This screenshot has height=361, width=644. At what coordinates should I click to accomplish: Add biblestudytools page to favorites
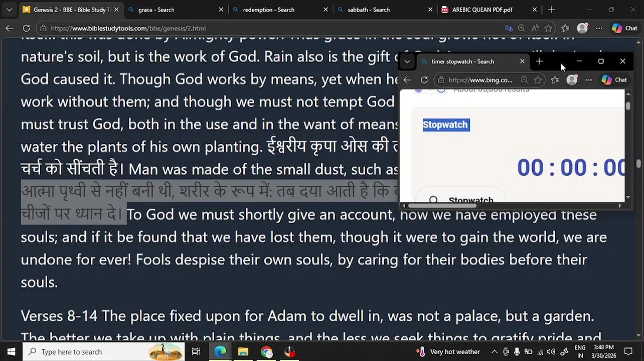pos(548,28)
